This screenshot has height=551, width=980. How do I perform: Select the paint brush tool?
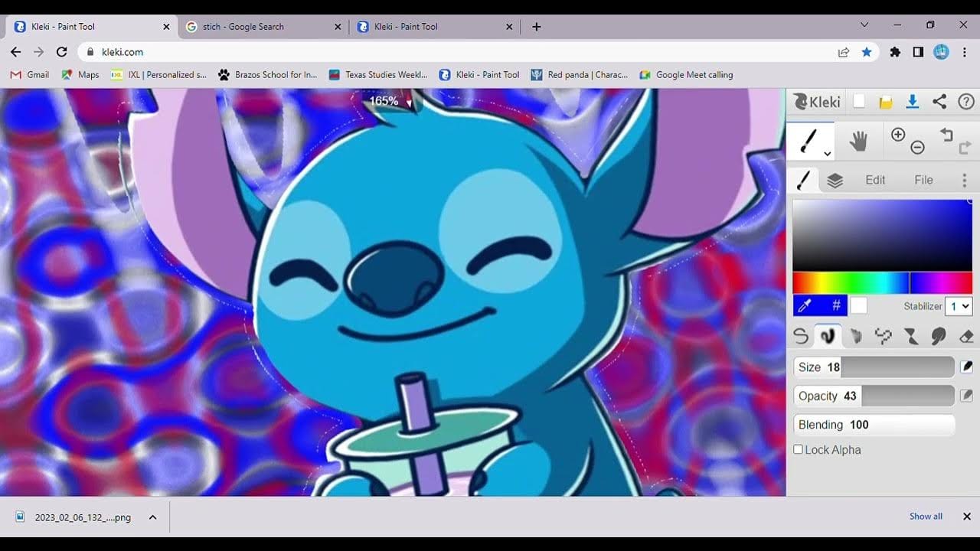point(808,141)
